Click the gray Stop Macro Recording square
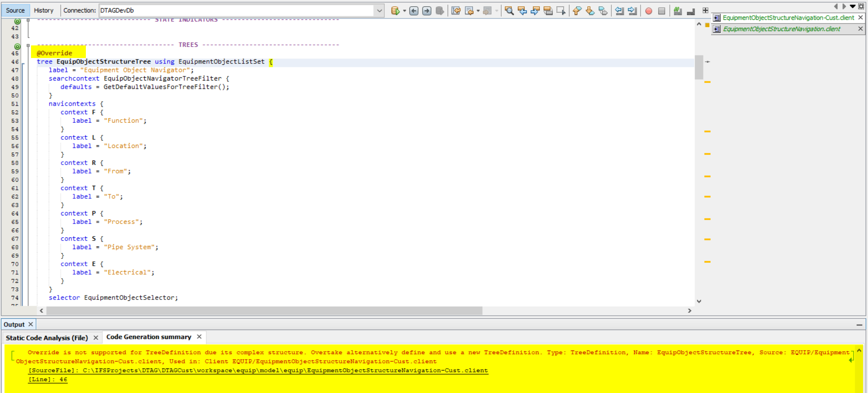This screenshot has height=393, width=868. pyautogui.click(x=661, y=11)
